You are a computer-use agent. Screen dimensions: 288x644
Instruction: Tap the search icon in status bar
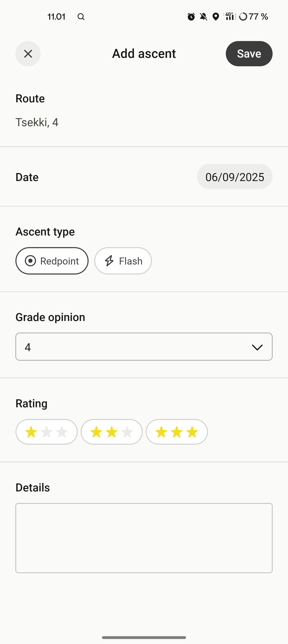81,17
